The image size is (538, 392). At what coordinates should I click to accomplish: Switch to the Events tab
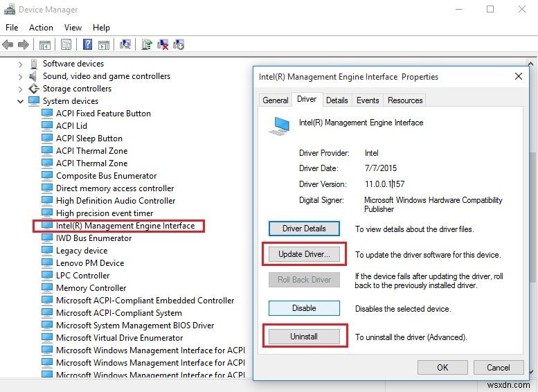pyautogui.click(x=368, y=100)
